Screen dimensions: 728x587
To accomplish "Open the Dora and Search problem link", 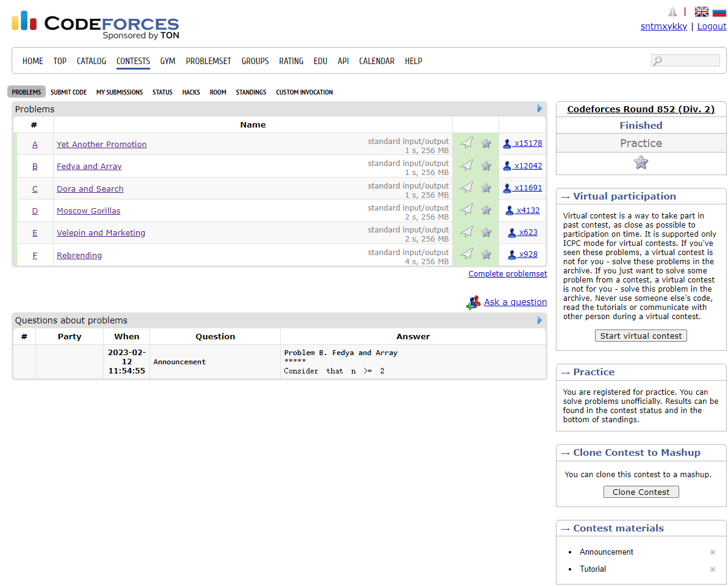I will tap(90, 189).
